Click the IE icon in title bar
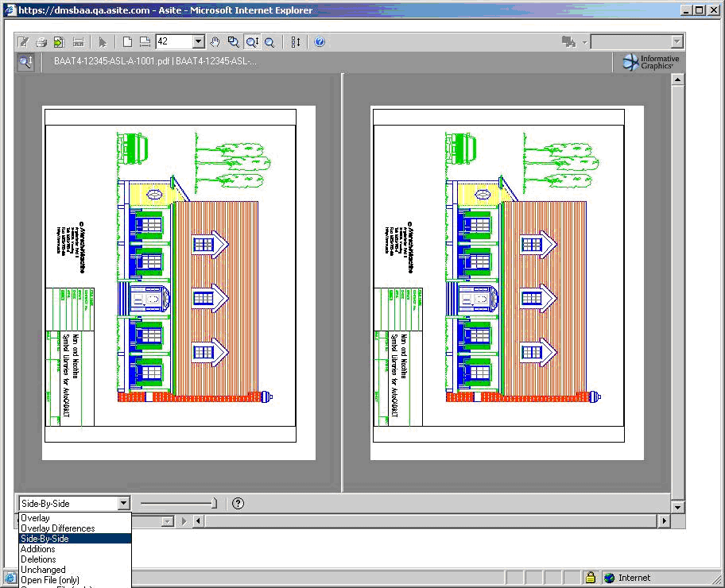Image resolution: width=725 pixels, height=588 pixels. click(10, 10)
